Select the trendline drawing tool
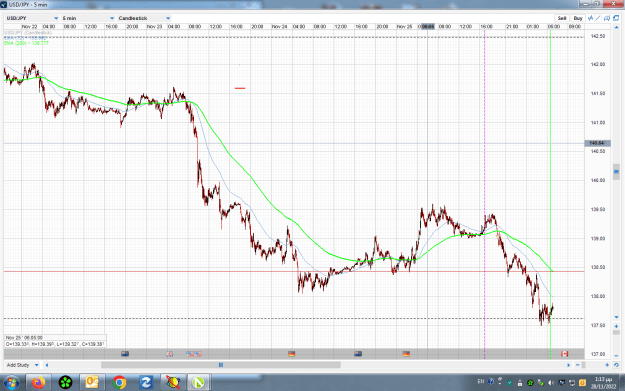The height and width of the screenshot is (391, 625). (598, 18)
